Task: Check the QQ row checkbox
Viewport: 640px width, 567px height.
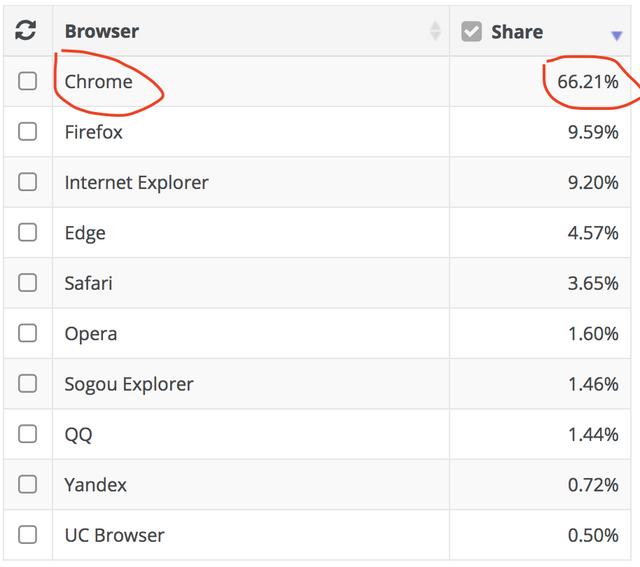Action: coord(28,434)
